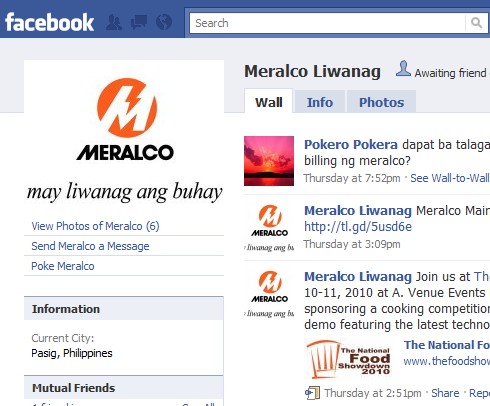Click the Meralco profile logo picture
The height and width of the screenshot is (406, 490).
(x=124, y=138)
